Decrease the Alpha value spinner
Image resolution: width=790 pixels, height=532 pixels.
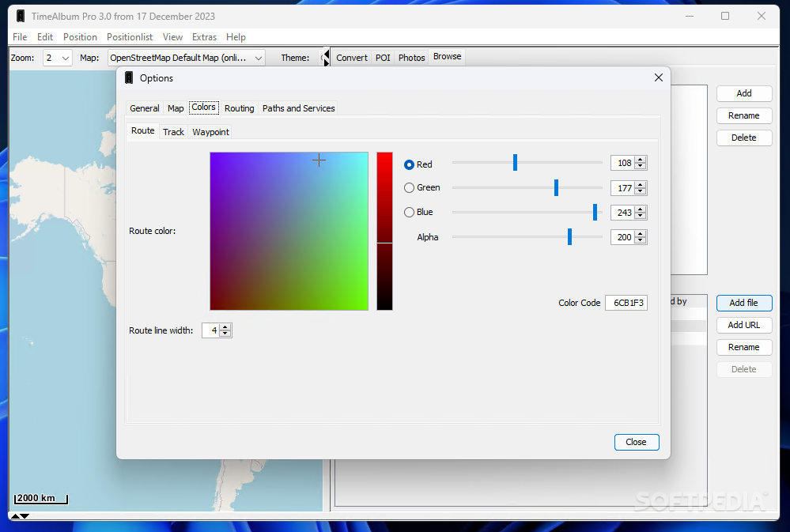point(641,240)
